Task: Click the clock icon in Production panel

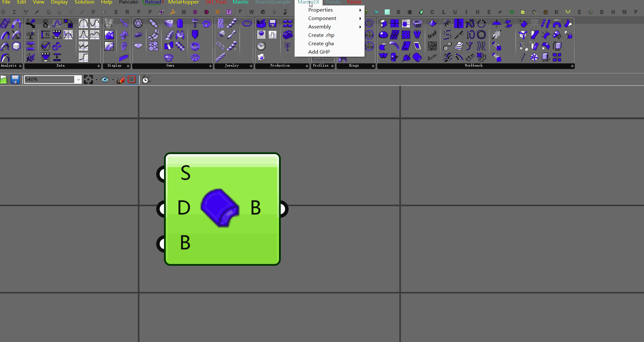Action: (261, 46)
